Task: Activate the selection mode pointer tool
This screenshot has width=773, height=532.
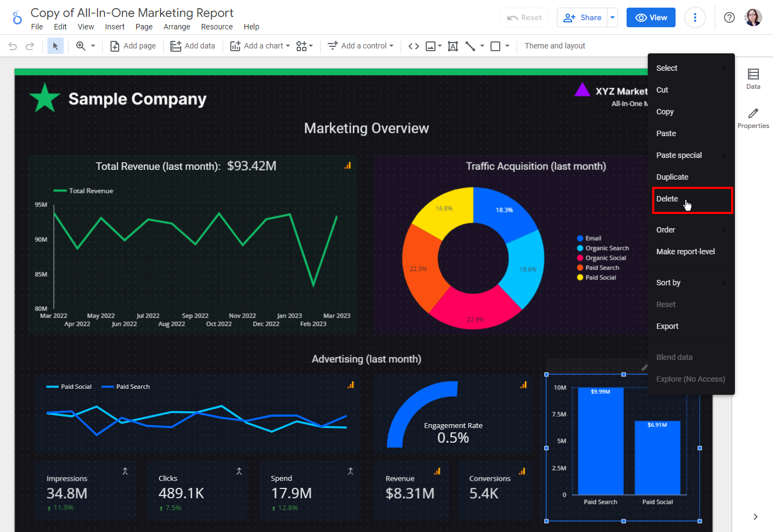Action: click(55, 46)
